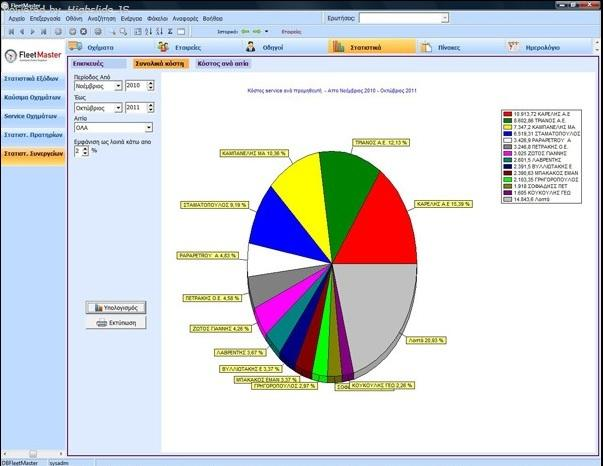604x466 pixels.
Task: Select Στατιστ. Συνεργείων in sidebar
Action: [x=33, y=154]
